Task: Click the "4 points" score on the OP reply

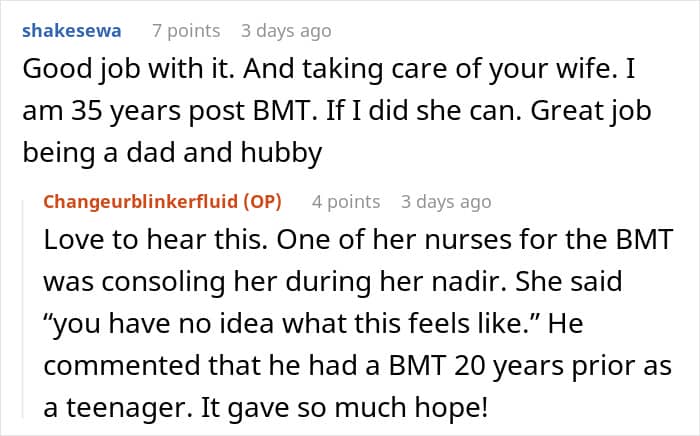Action: 346,201
